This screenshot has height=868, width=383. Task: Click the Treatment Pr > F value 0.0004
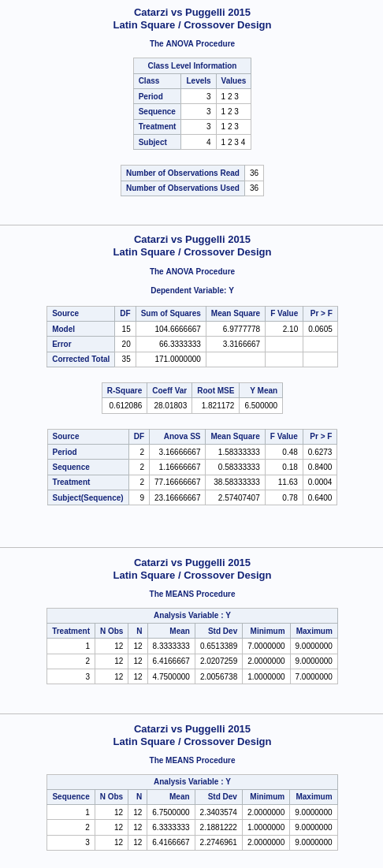(x=320, y=482)
